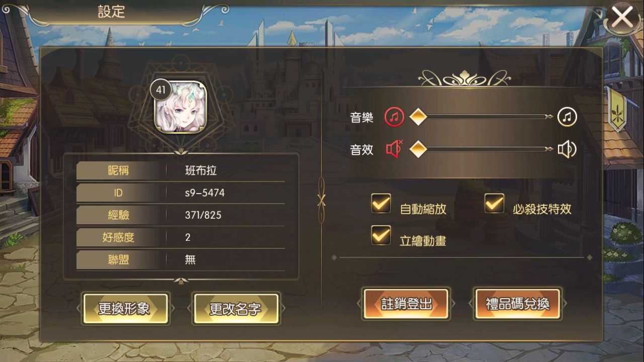644x362 pixels.
Task: Click the white music note max icon
Action: click(x=567, y=117)
